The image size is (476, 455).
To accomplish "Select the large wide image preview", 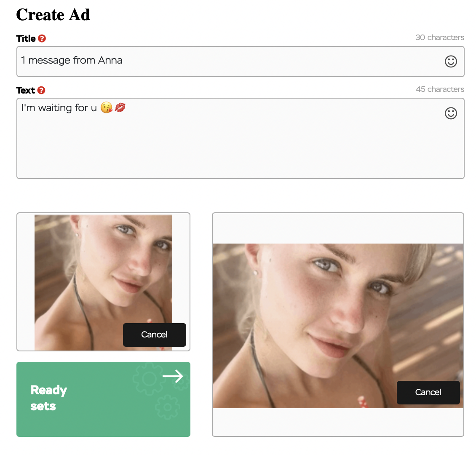I will (338, 326).
